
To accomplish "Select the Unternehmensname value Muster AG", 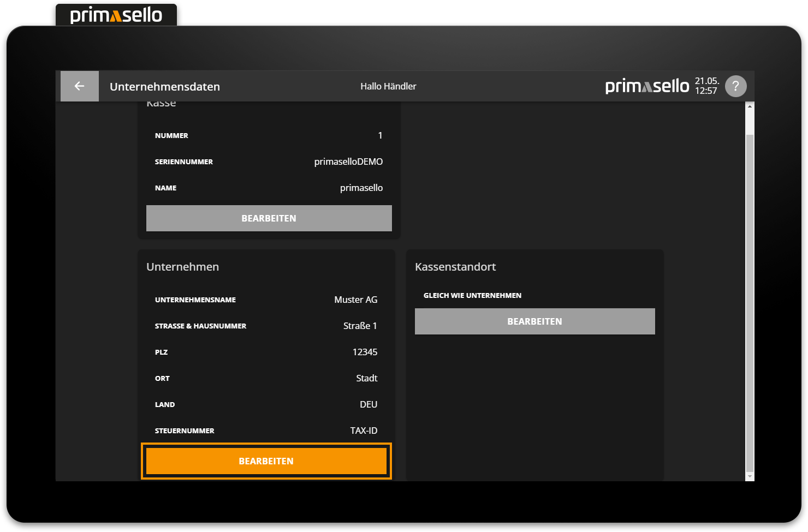I will pyautogui.click(x=355, y=300).
